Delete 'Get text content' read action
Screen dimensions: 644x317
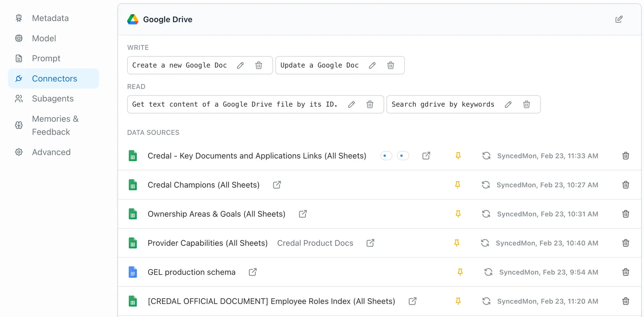370,104
